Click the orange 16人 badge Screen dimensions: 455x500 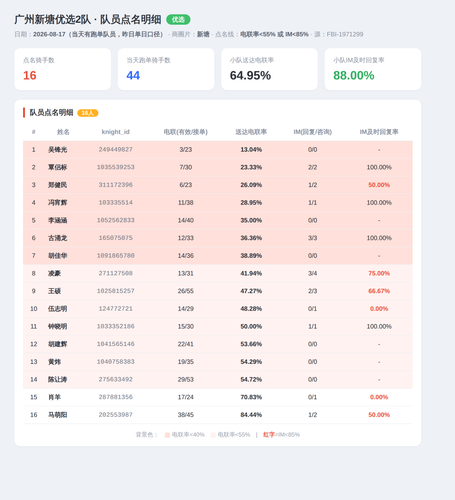[x=88, y=113]
